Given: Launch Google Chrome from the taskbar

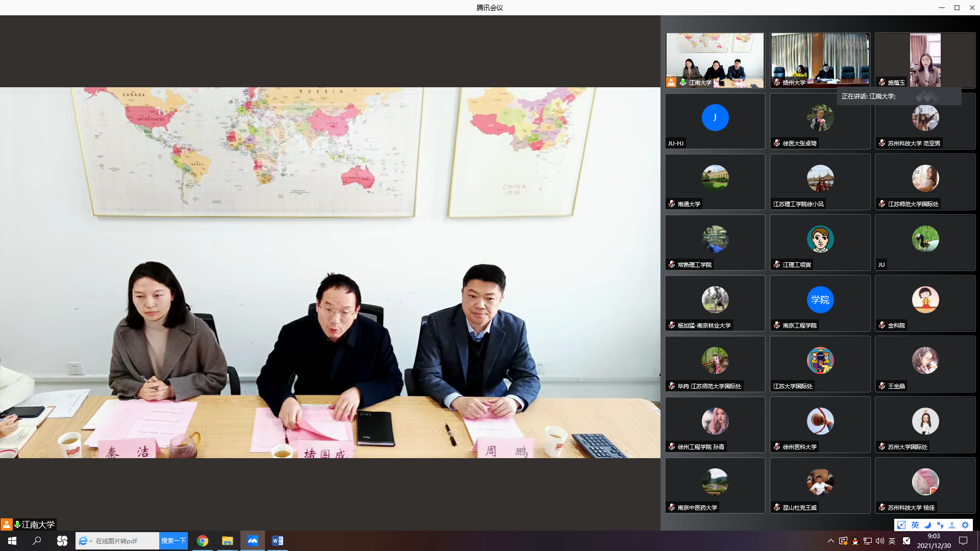Looking at the screenshot, I should pos(203,541).
